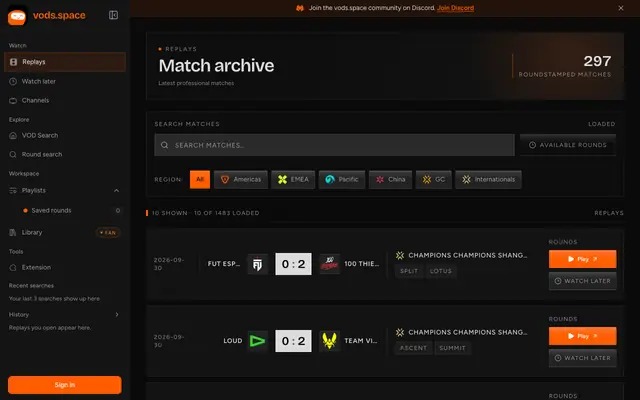
Task: Filter by the Pacific region
Action: click(342, 180)
